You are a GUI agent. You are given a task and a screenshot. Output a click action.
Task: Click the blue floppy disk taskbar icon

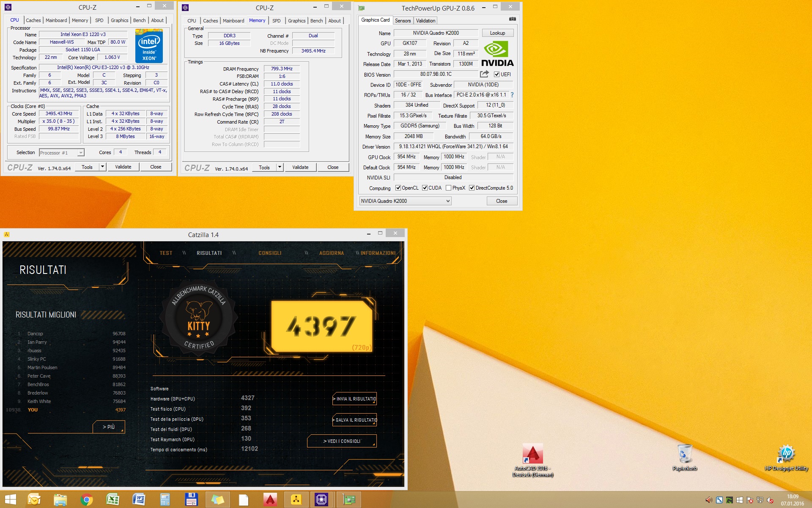(191, 500)
